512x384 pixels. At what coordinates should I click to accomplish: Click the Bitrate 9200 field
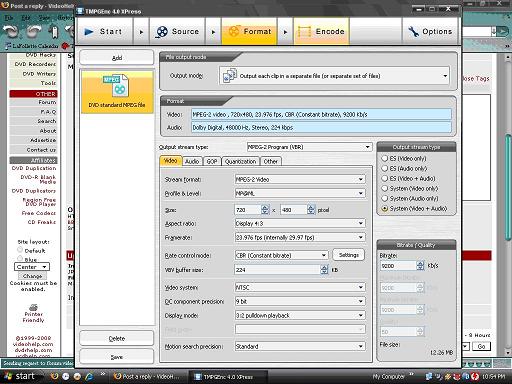(398, 266)
